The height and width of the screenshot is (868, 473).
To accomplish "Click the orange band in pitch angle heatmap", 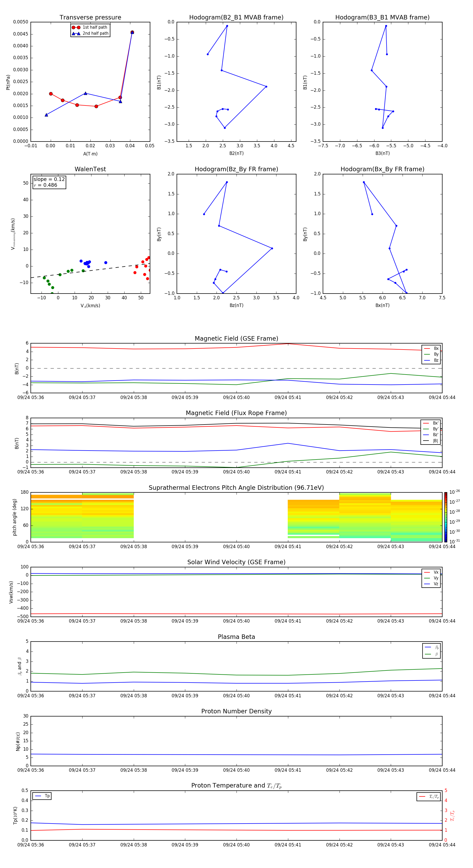I will (82, 497).
